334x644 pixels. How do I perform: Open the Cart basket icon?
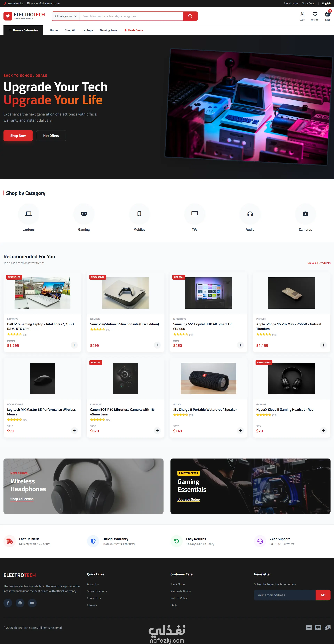[x=327, y=14]
